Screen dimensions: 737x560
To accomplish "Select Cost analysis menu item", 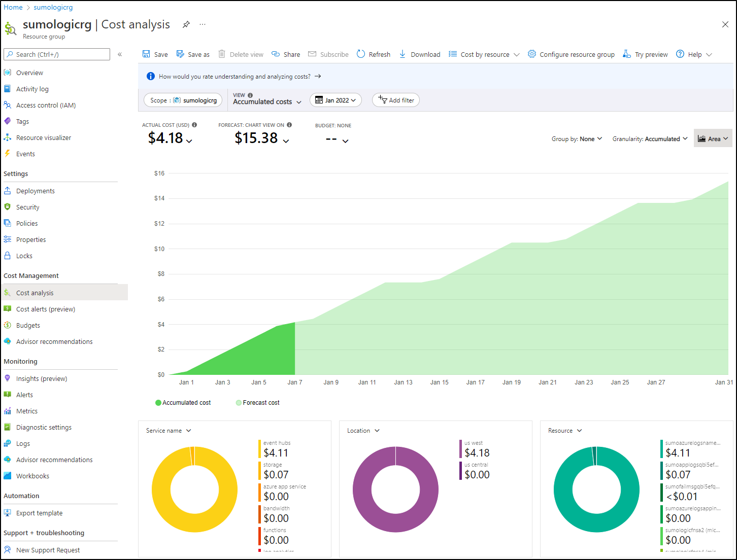I will coord(64,293).
